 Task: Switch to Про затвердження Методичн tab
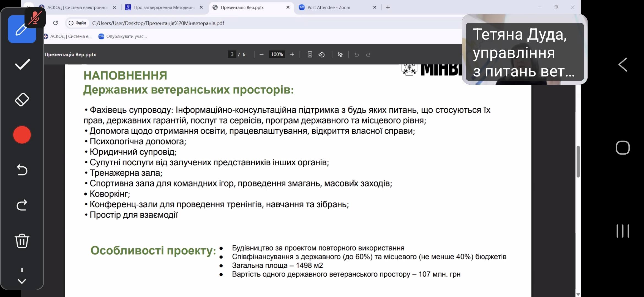[x=164, y=7]
